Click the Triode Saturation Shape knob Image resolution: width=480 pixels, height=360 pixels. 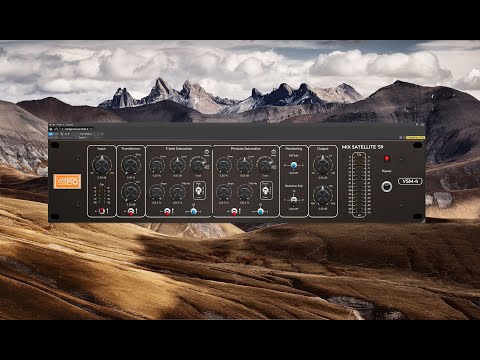[157, 192]
